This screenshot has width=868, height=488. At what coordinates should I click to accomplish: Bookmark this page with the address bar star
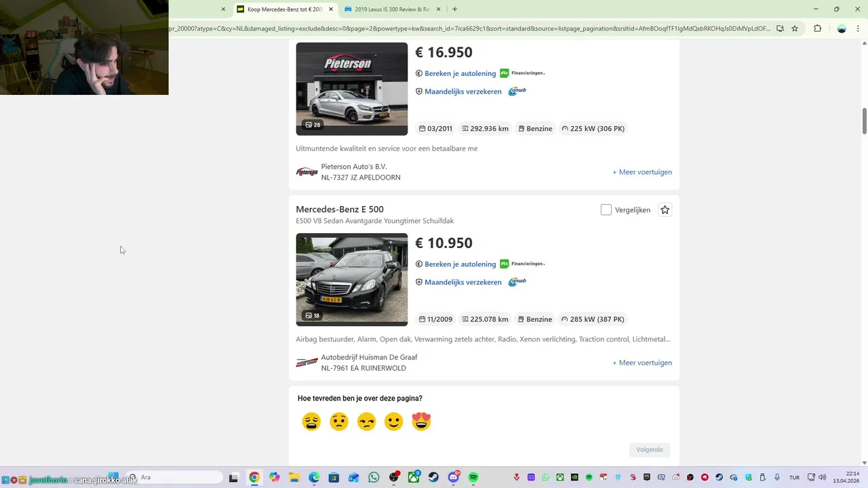[795, 28]
